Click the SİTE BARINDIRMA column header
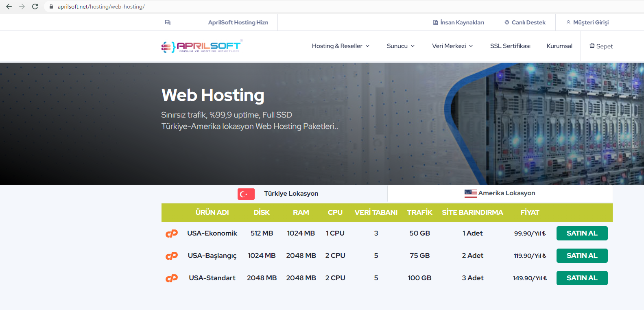Viewport: 644px width, 310px height. coord(472,212)
